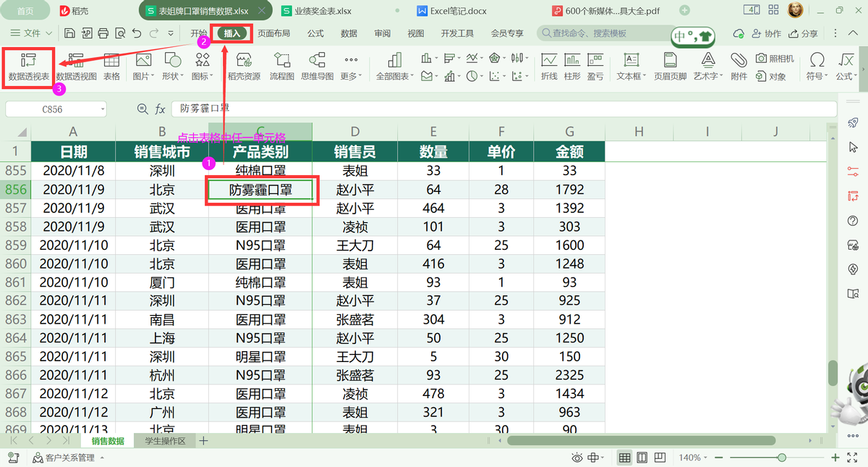Switch to normal view in status bar
The image size is (868, 467).
[624, 458]
